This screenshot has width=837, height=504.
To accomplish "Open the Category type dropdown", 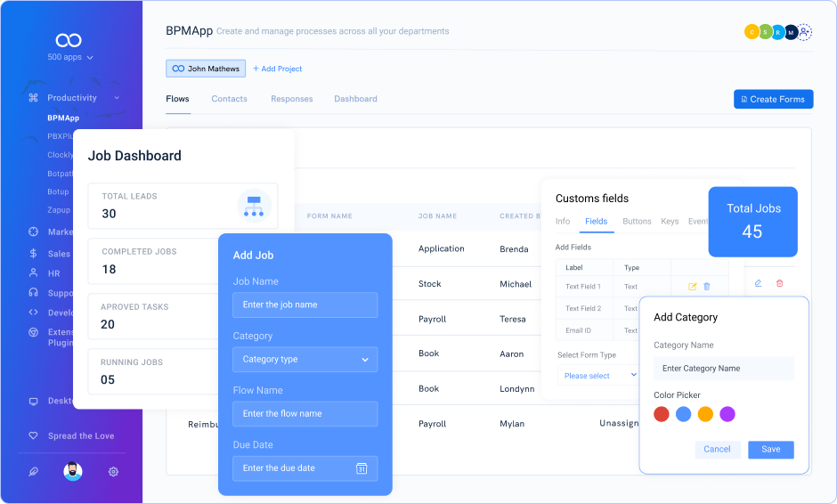I will coord(305,360).
